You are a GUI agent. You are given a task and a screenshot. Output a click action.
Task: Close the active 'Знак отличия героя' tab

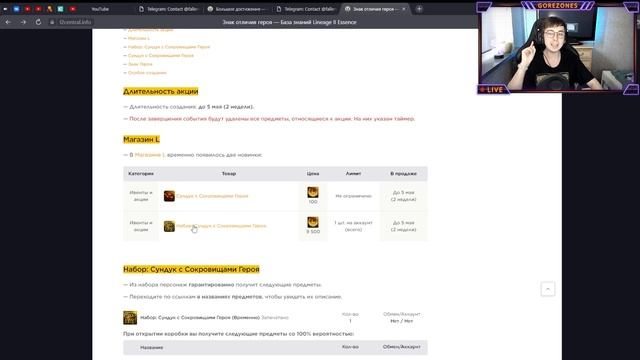(404, 9)
